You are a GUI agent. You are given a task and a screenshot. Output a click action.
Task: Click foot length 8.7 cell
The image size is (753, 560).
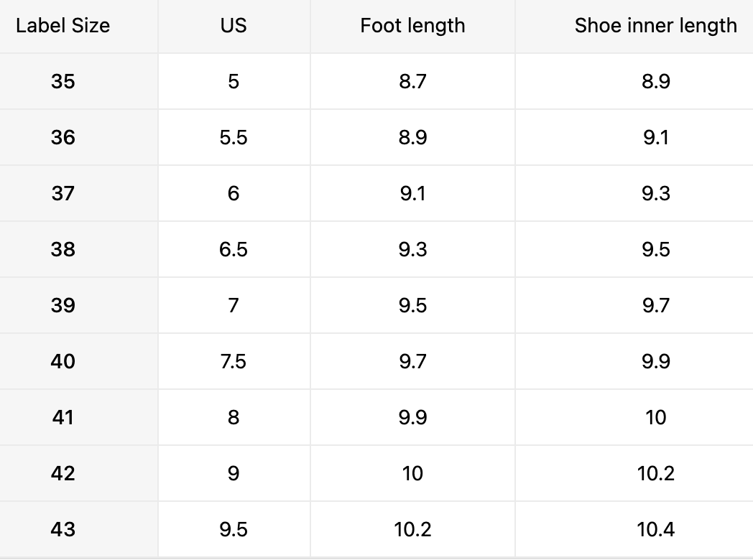(x=412, y=82)
